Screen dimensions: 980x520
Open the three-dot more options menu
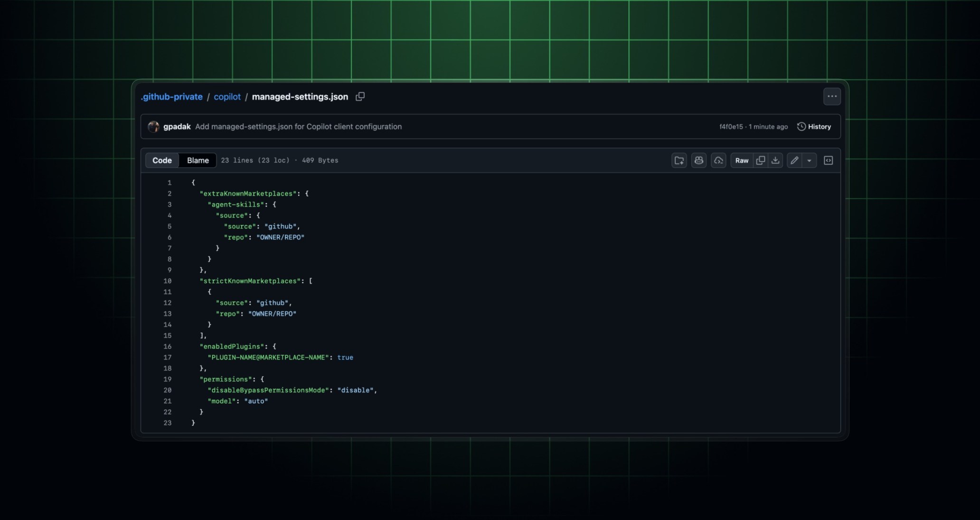pos(832,96)
